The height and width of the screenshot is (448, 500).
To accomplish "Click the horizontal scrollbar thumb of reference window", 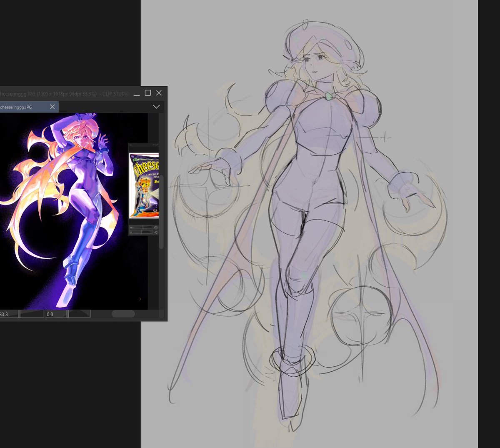I will pyautogui.click(x=123, y=314).
